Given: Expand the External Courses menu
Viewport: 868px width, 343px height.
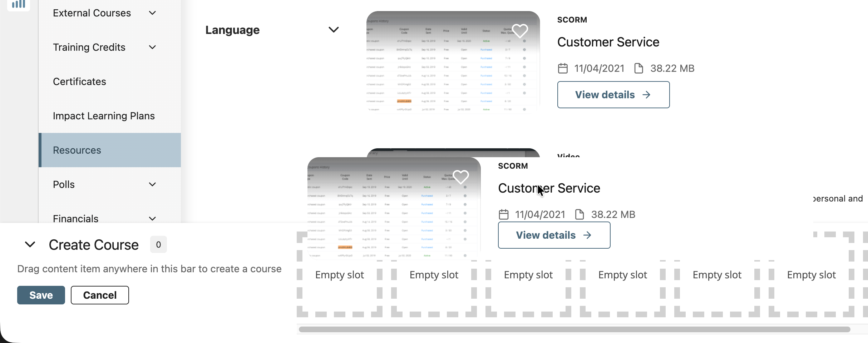Looking at the screenshot, I should click(152, 13).
